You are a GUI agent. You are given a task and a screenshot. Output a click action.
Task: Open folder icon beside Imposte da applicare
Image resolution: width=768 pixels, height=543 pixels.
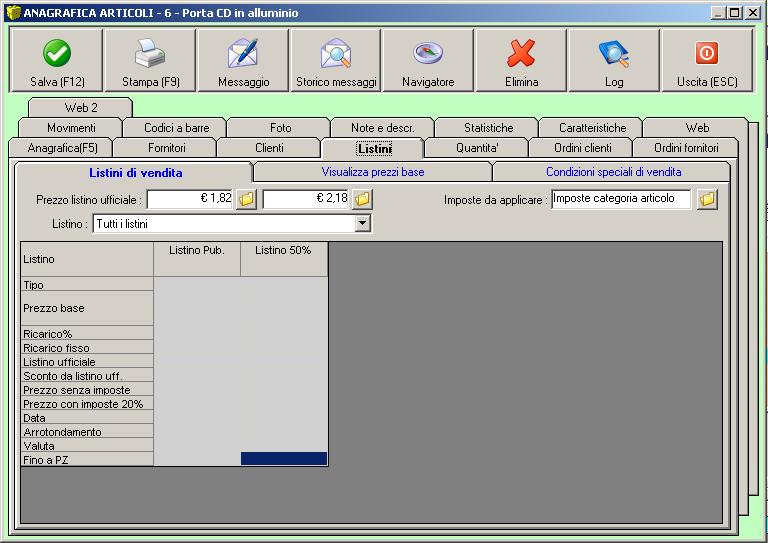click(x=708, y=199)
